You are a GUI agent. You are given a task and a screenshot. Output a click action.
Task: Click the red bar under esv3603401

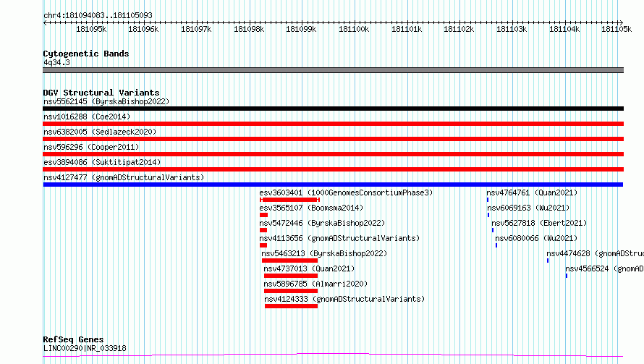289,200
